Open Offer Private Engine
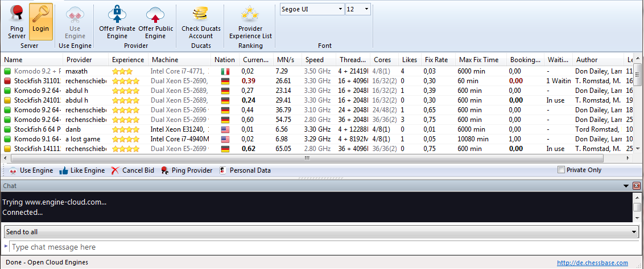Viewport: 644px width, 269px height. [117, 14]
